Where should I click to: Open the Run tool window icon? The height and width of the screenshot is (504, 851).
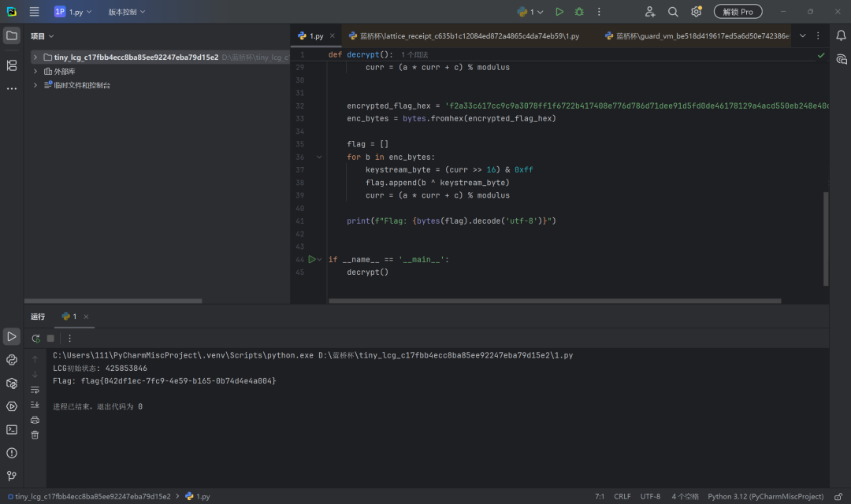[11, 337]
